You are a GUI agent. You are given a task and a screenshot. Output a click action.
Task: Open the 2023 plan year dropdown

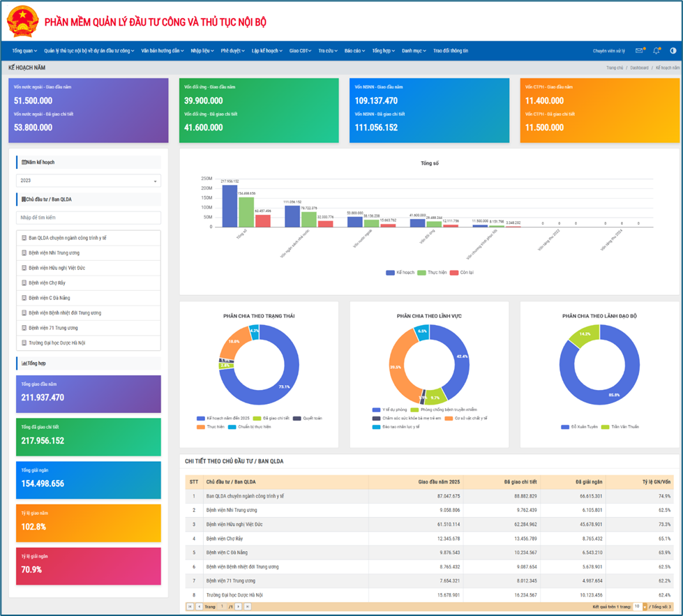pyautogui.click(x=89, y=181)
